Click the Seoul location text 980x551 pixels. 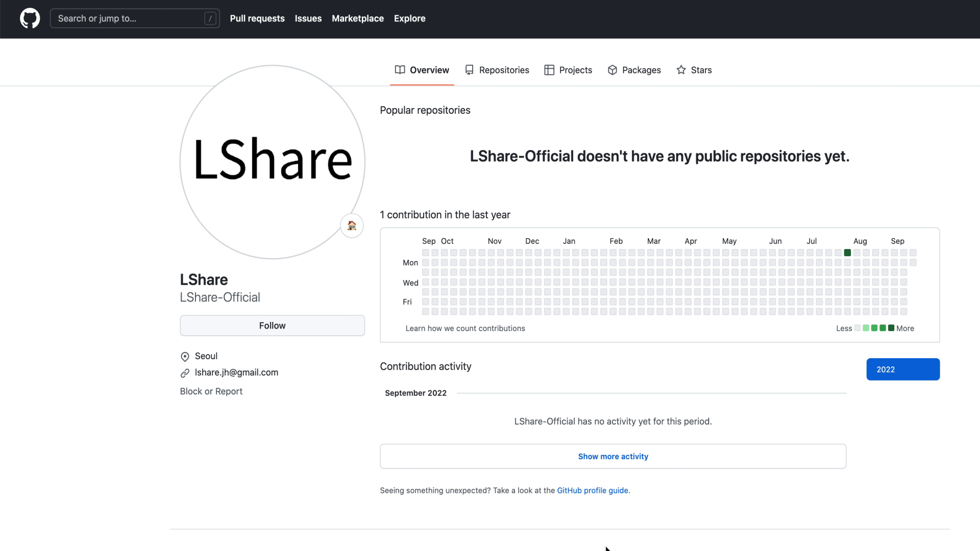point(206,356)
